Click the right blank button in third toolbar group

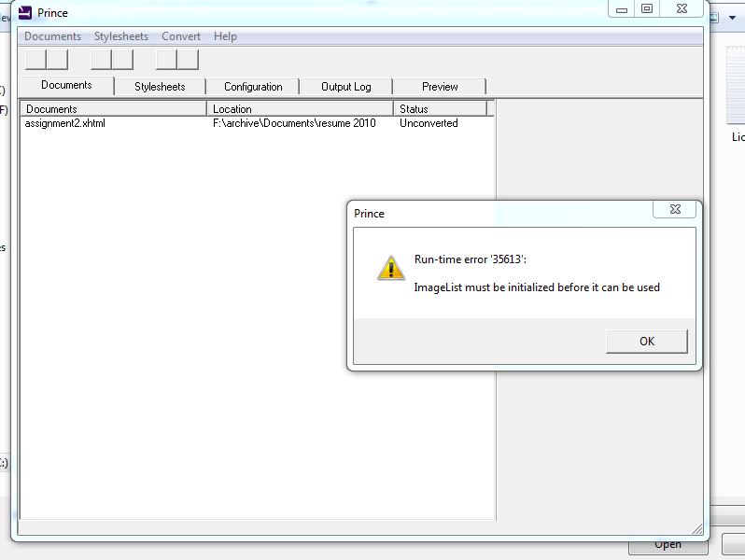tap(188, 60)
